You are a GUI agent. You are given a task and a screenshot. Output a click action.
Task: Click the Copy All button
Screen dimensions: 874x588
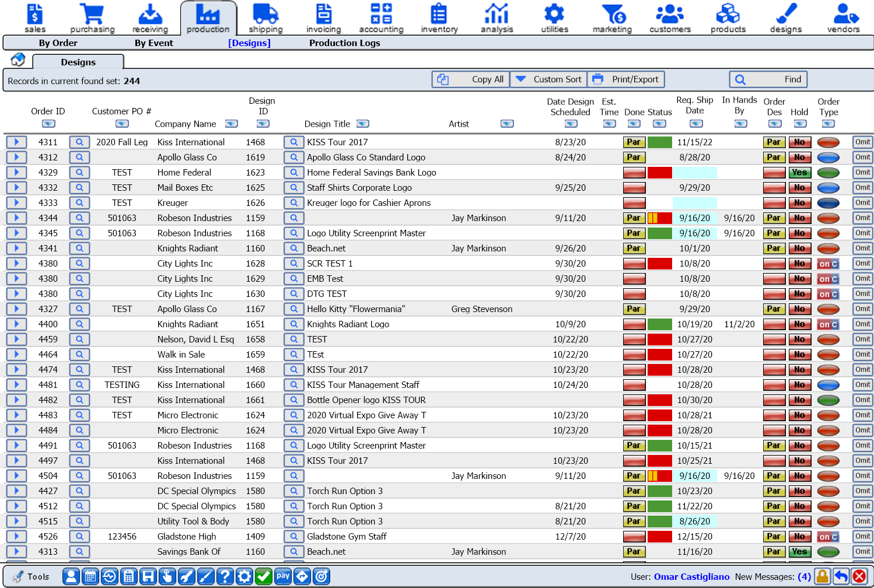tap(470, 79)
